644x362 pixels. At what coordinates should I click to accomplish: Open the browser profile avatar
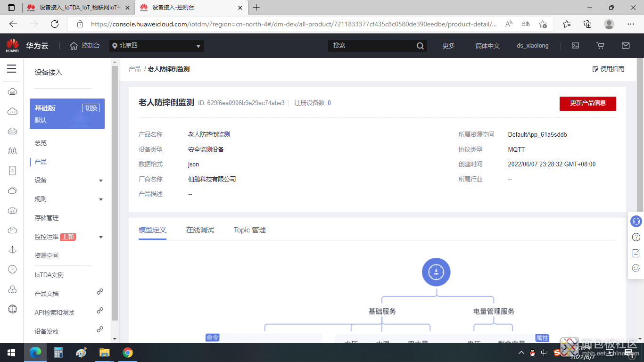[x=609, y=24]
